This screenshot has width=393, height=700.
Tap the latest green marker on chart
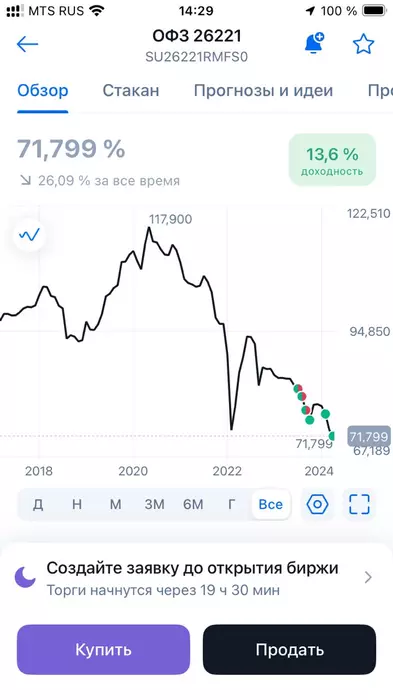point(332,436)
